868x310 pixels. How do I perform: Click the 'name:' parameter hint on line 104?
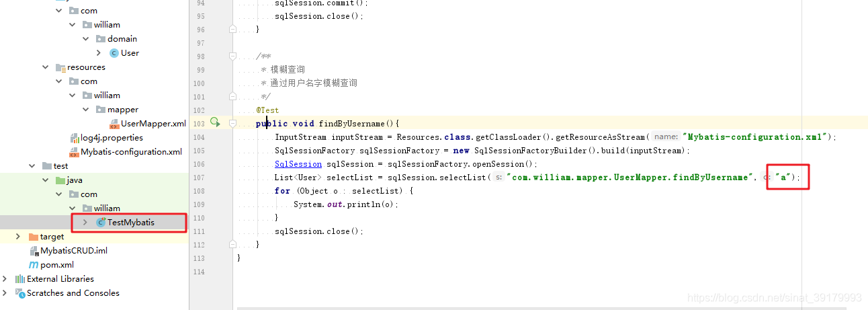(666, 137)
